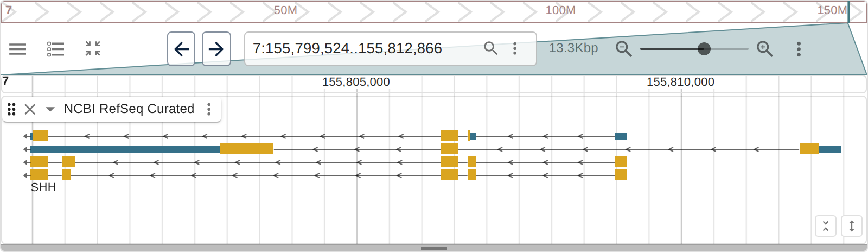This screenshot has width=868, height=252.
Task: Zoom out with the minus magnifier
Action: [624, 49]
